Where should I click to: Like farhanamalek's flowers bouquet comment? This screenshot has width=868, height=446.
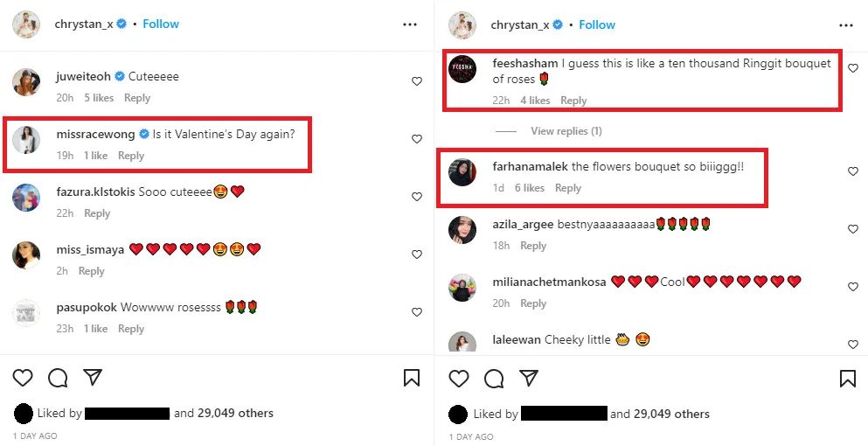[x=853, y=171]
